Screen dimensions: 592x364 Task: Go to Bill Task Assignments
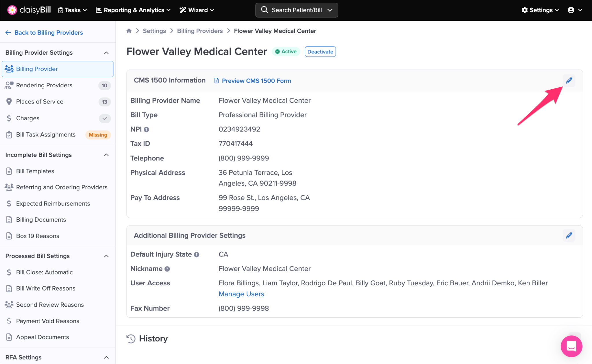pos(46,135)
